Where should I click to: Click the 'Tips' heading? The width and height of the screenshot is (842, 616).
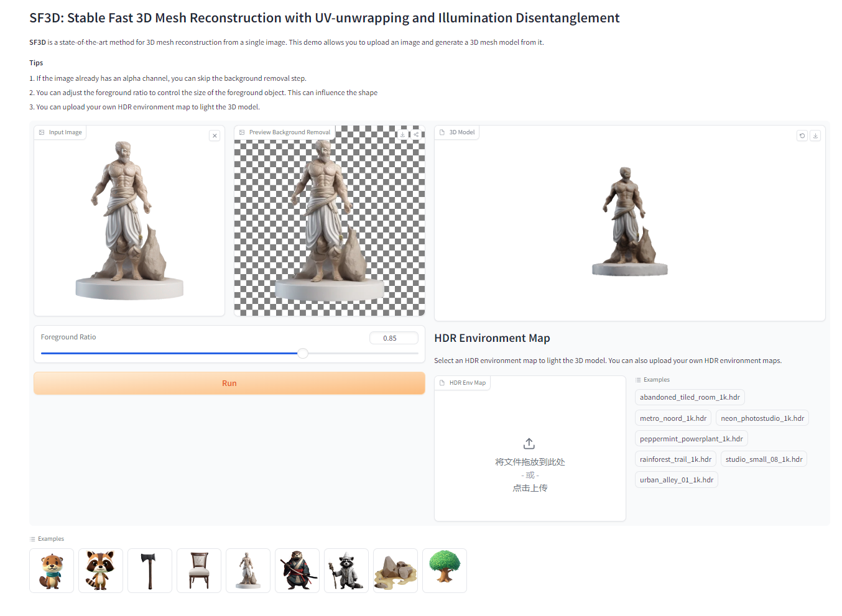coord(36,63)
